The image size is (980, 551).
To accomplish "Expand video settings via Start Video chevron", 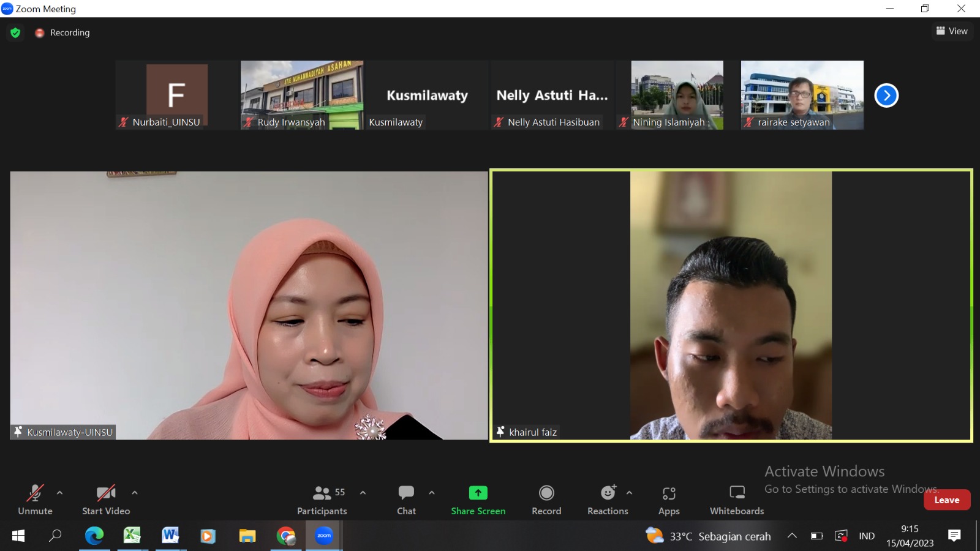I will coord(134,492).
